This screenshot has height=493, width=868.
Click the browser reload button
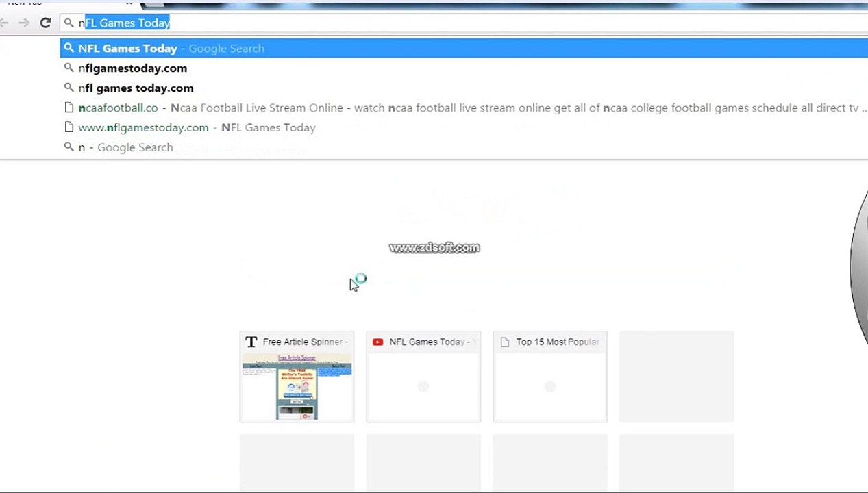(x=45, y=23)
